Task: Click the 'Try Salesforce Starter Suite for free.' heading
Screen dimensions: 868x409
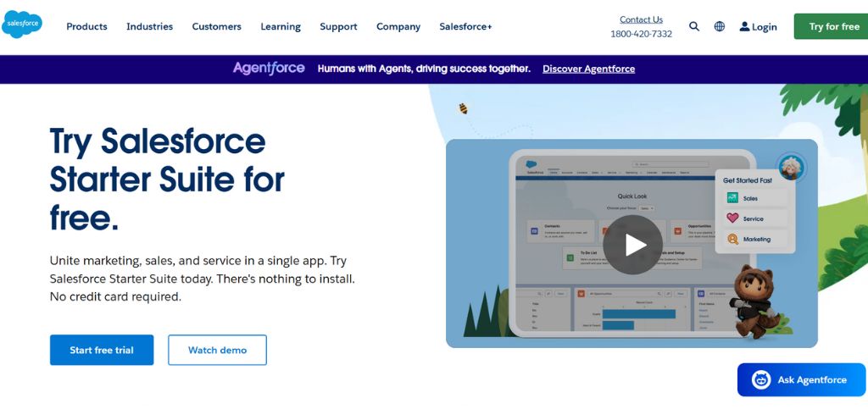Action: 167,179
